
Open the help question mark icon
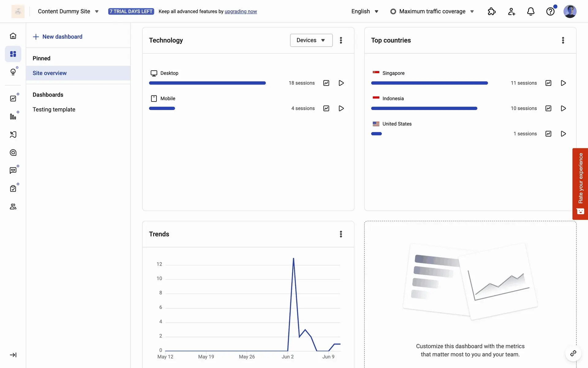pyautogui.click(x=550, y=12)
